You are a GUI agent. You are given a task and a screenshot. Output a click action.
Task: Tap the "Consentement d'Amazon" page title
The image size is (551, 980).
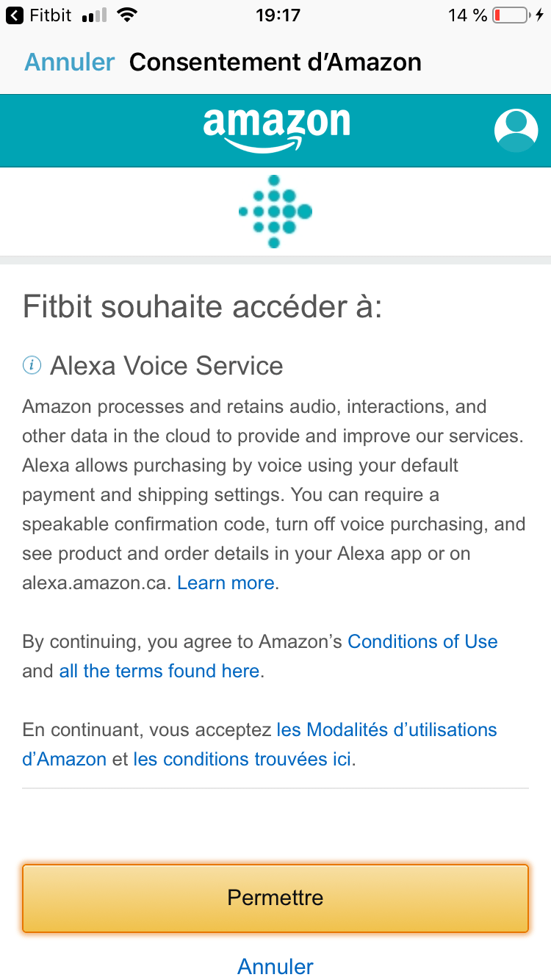pyautogui.click(x=275, y=62)
